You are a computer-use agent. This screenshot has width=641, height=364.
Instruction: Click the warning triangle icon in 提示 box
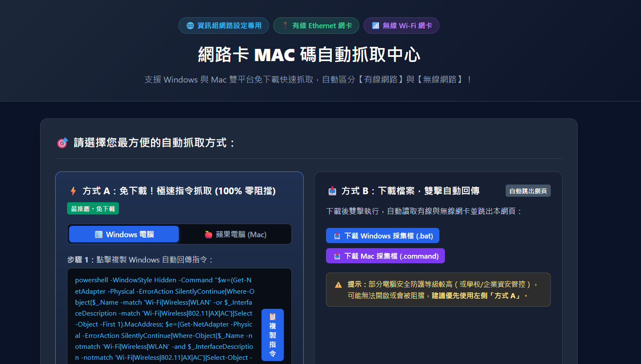click(338, 285)
